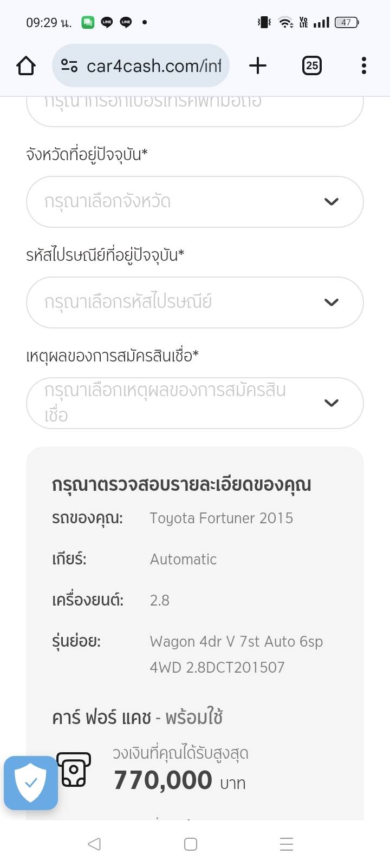
Task: Expand postal code chevron arrow
Action: pyautogui.click(x=331, y=303)
